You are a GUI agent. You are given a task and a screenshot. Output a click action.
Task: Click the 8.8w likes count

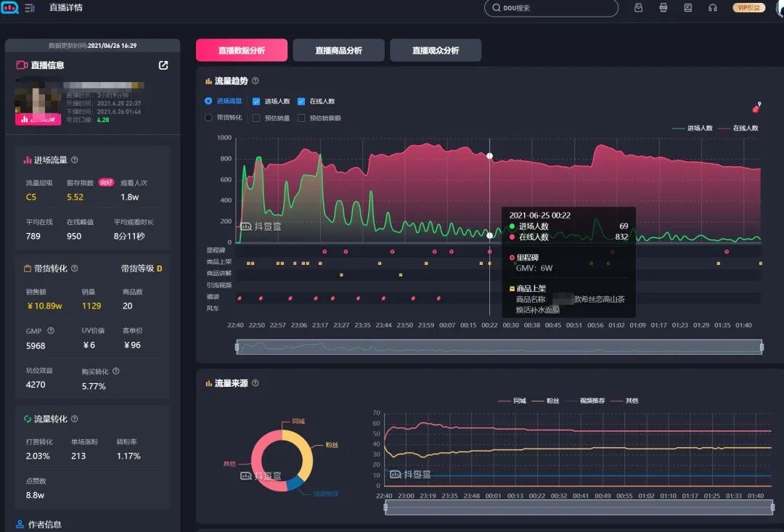35,495
